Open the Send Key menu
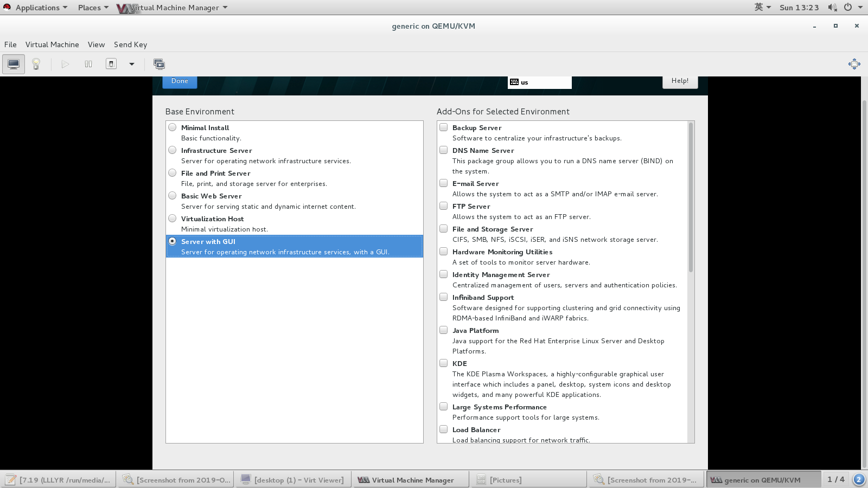 [130, 44]
